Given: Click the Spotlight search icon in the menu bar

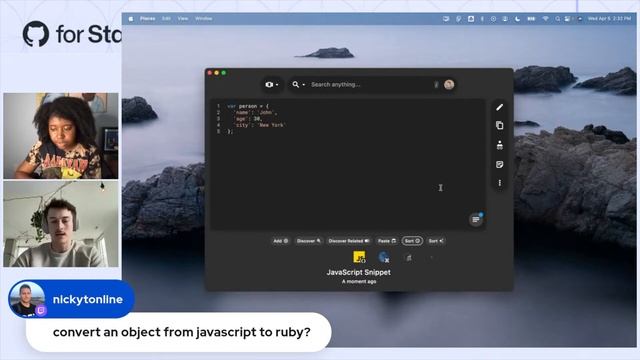Looking at the screenshot, I should pos(557,19).
